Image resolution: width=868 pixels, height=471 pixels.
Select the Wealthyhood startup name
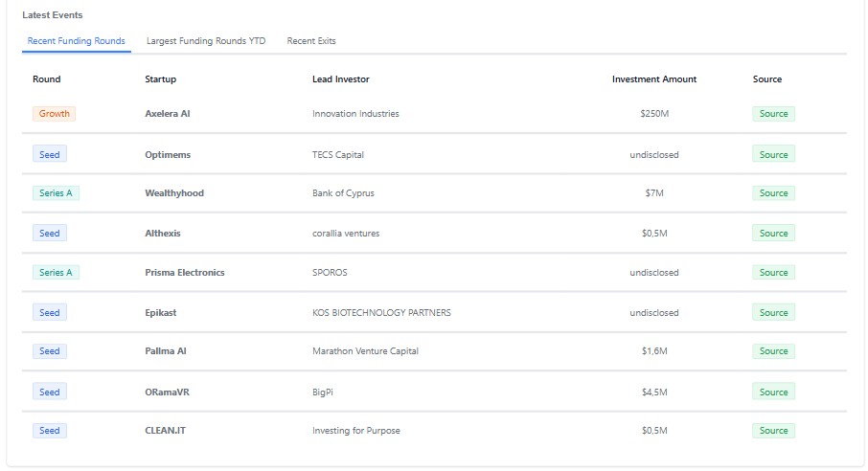click(174, 193)
